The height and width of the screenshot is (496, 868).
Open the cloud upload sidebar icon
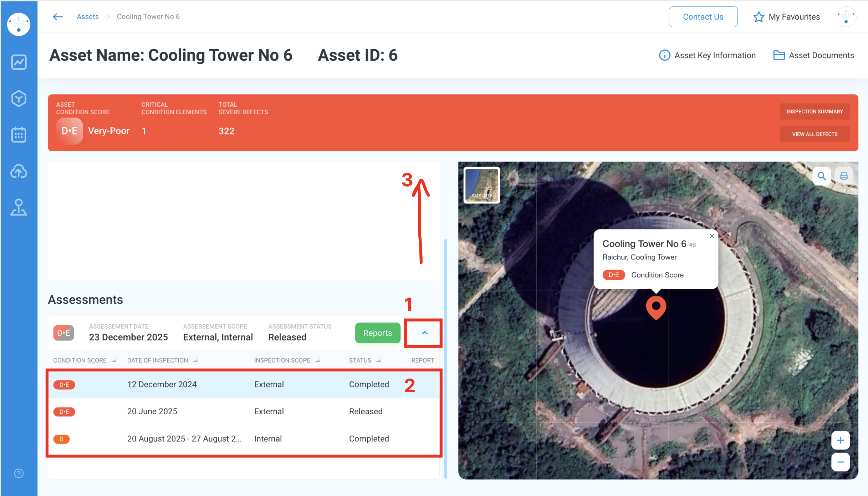tap(19, 171)
